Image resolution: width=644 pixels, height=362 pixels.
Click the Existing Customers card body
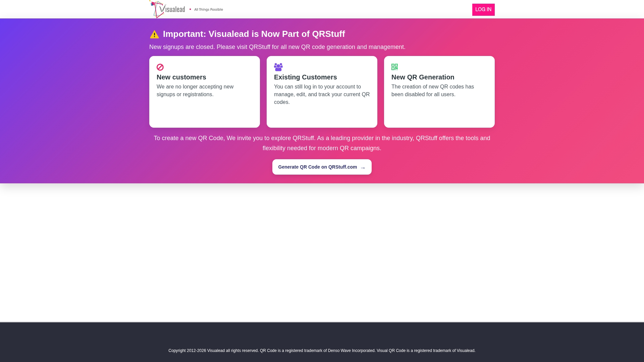pos(322,92)
